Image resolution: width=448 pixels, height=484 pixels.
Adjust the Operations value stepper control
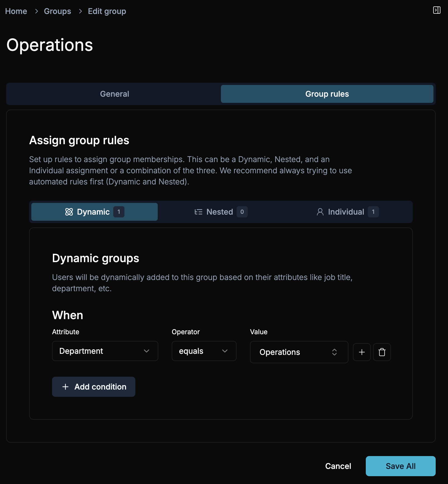(334, 352)
